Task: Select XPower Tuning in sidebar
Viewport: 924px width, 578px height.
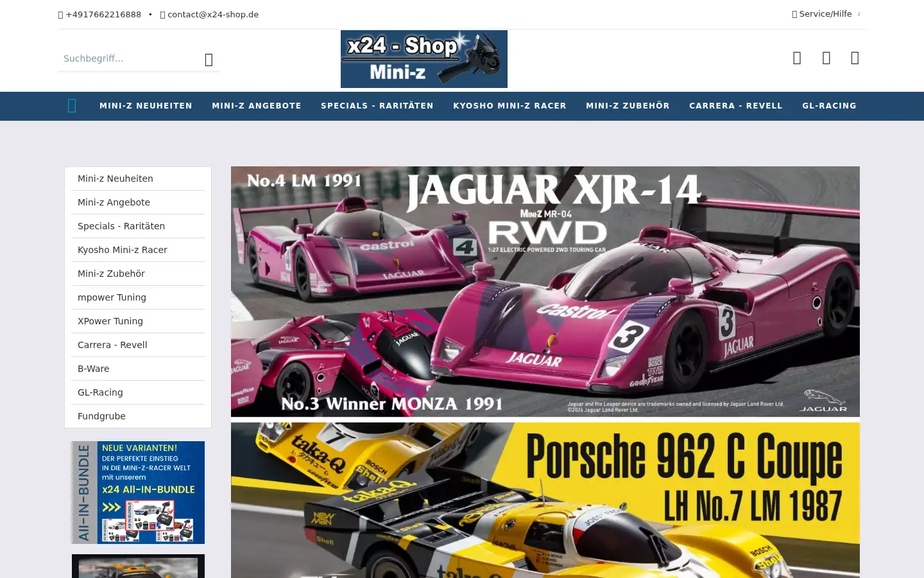Action: [138, 321]
